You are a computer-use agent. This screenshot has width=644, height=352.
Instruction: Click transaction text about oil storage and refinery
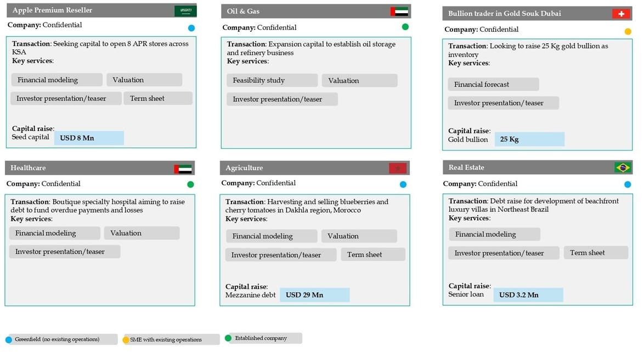point(312,48)
